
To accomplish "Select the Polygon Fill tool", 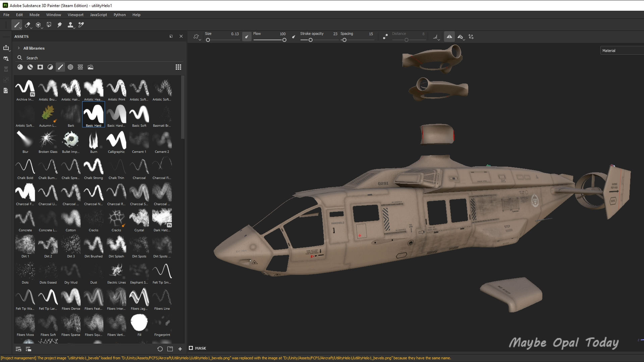I will pos(49,25).
